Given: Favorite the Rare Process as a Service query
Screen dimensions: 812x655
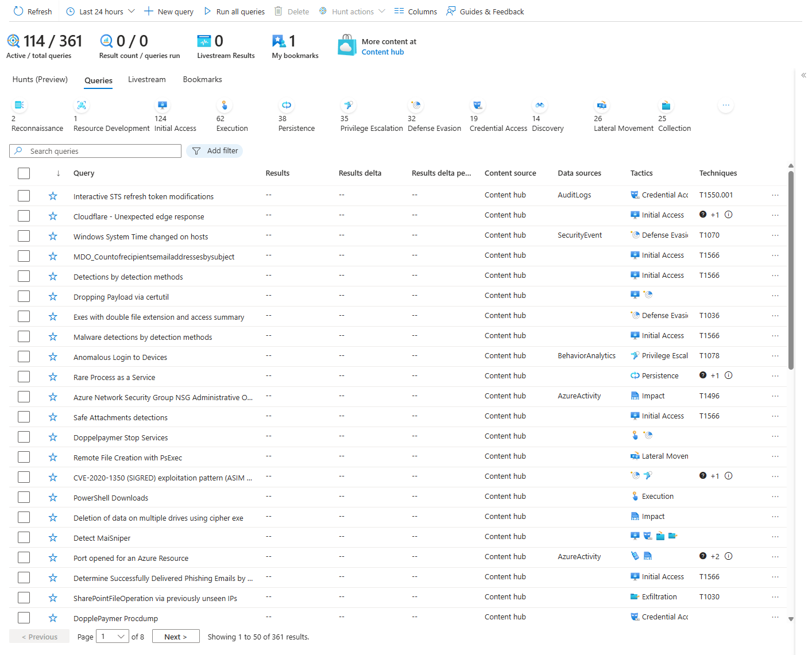Looking at the screenshot, I should point(53,377).
